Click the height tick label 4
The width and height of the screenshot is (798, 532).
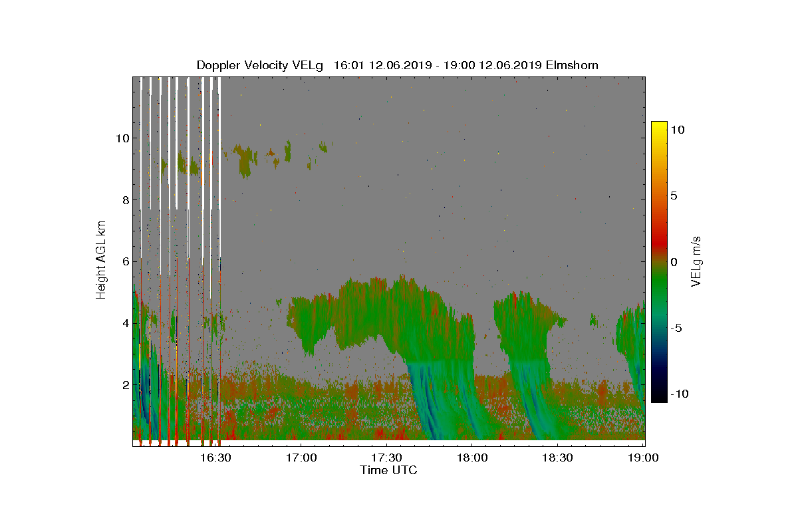tap(124, 323)
